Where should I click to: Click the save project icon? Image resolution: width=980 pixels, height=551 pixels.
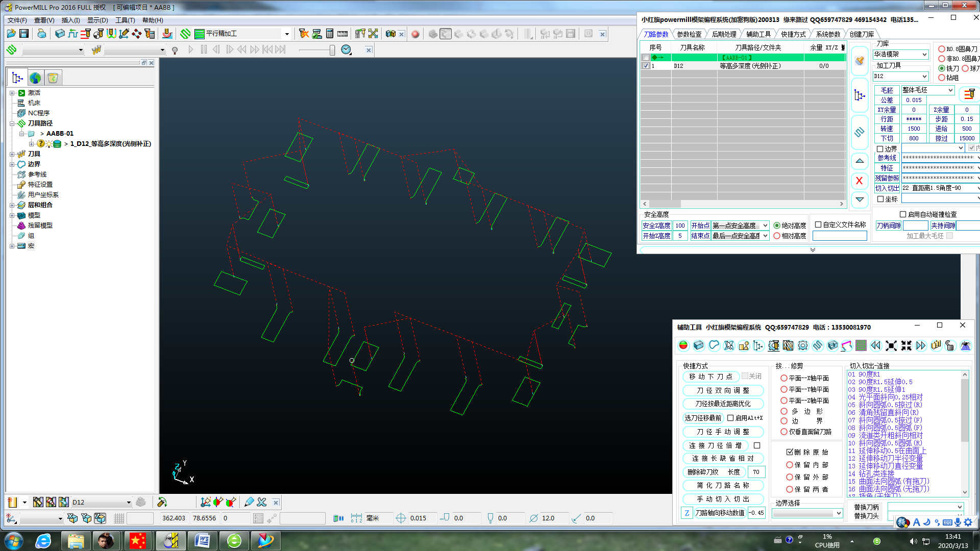pos(24,34)
